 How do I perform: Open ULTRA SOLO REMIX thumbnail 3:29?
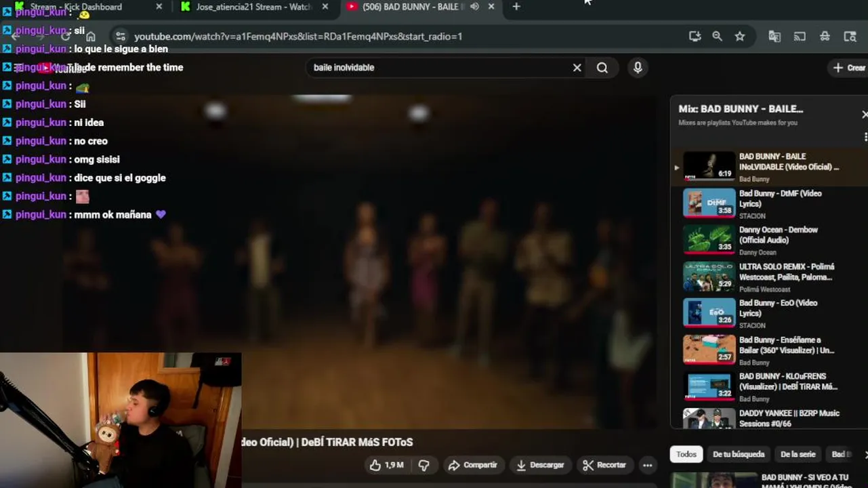709,277
